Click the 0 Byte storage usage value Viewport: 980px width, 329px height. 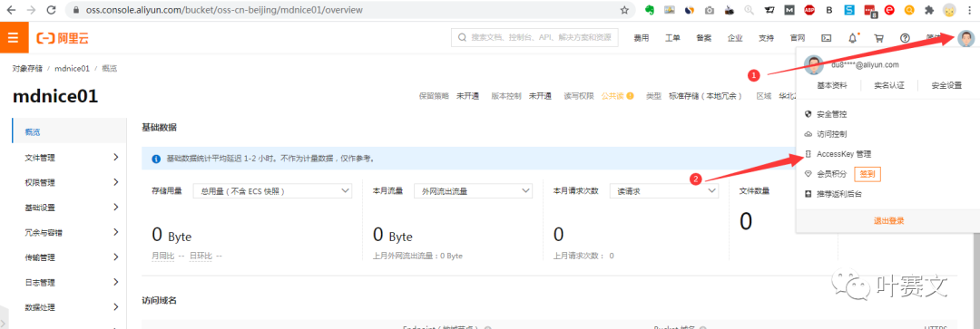click(x=171, y=236)
